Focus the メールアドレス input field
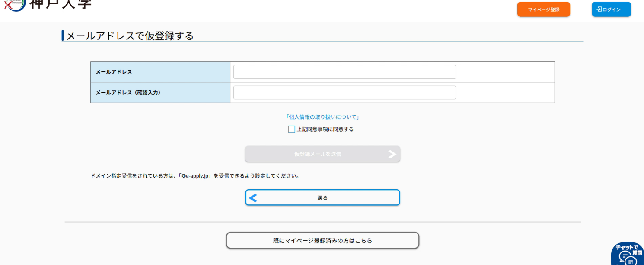The image size is (644, 265). pyautogui.click(x=344, y=72)
